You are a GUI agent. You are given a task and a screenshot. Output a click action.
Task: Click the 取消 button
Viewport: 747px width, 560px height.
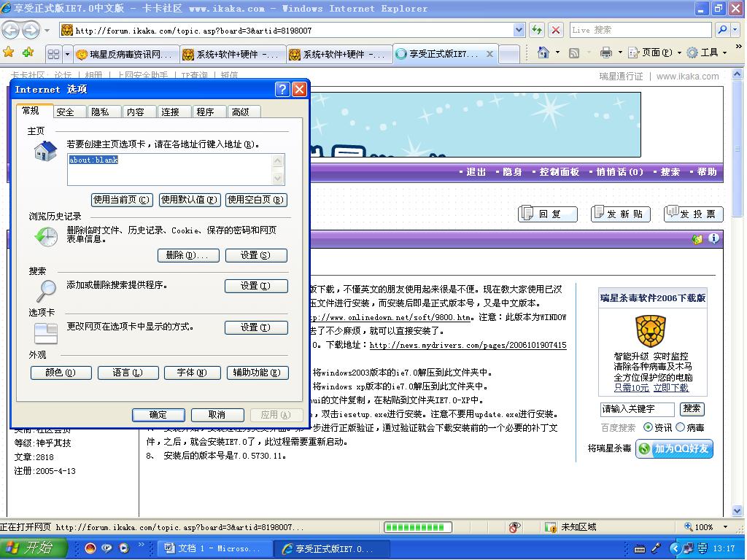pyautogui.click(x=217, y=415)
